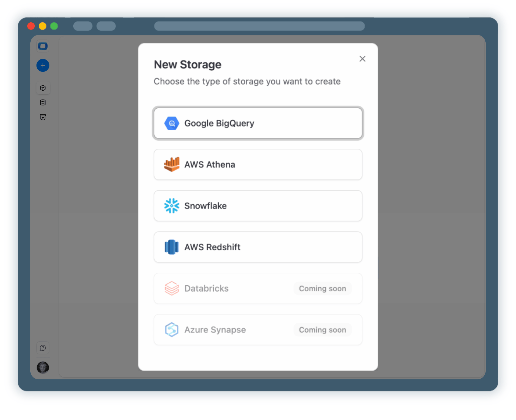This screenshot has height=420, width=516.
Task: Open help via the question-mark speech bubble
Action: coord(43,348)
